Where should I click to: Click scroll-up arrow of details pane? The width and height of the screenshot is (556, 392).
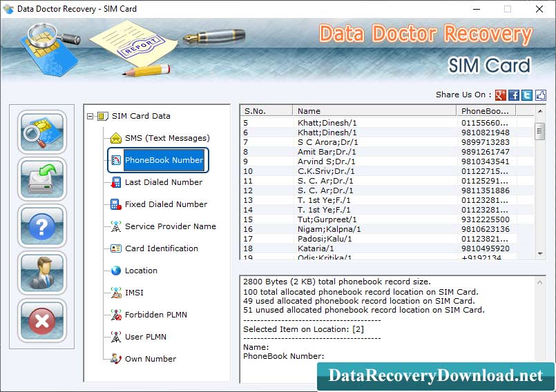click(x=539, y=282)
